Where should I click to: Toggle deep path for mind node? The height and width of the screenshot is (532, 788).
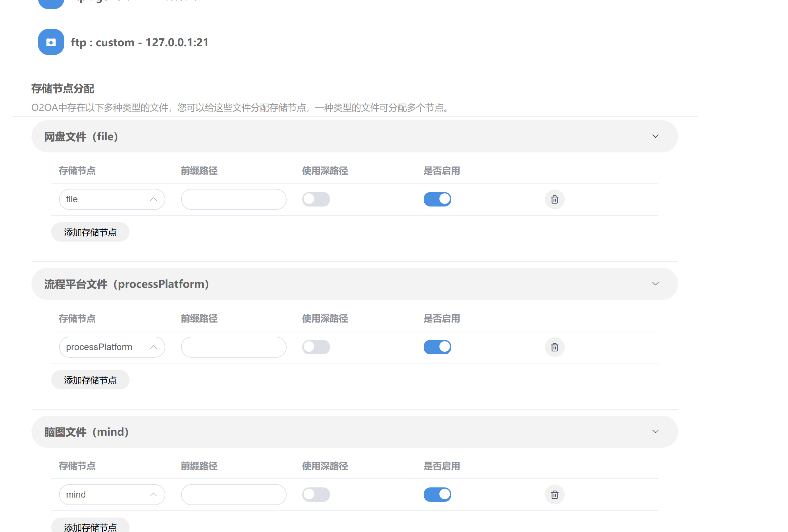point(316,495)
